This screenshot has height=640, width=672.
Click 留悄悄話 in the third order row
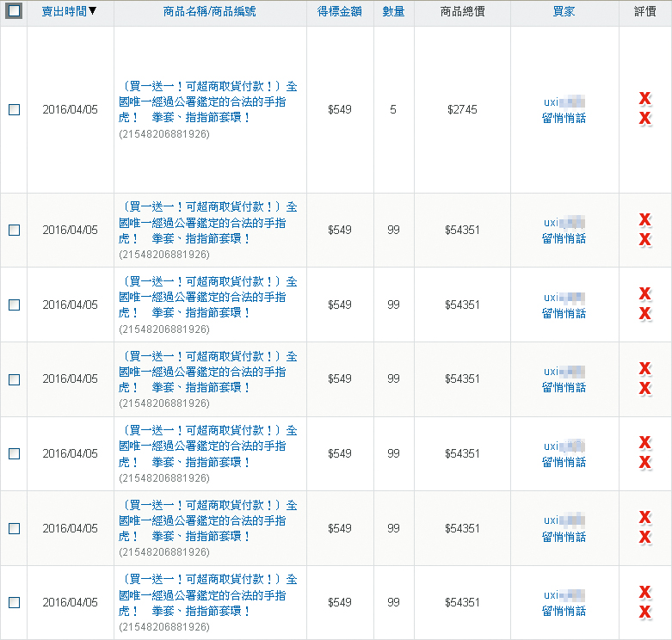564,314
